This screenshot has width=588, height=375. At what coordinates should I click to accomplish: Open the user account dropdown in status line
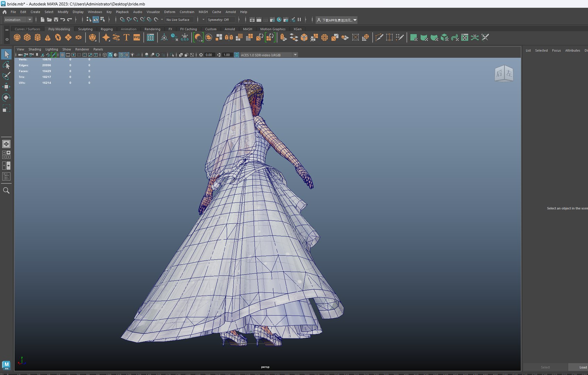coord(337,20)
